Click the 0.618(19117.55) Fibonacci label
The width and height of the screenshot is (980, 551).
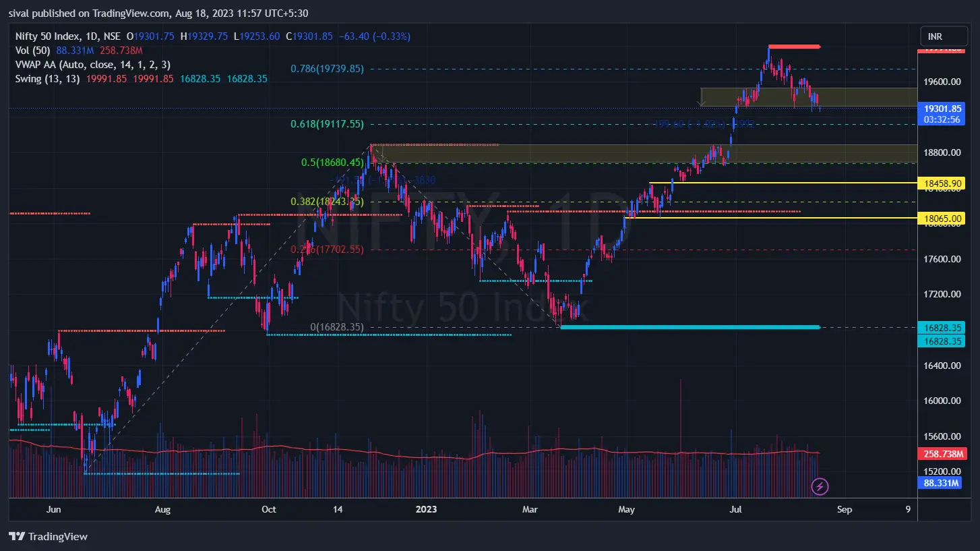[x=327, y=124]
